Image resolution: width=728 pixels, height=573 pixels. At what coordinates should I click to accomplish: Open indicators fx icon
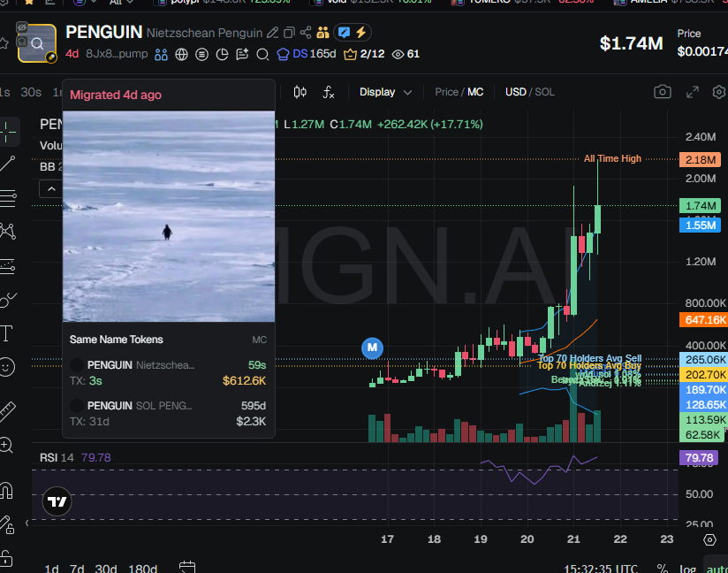329,92
